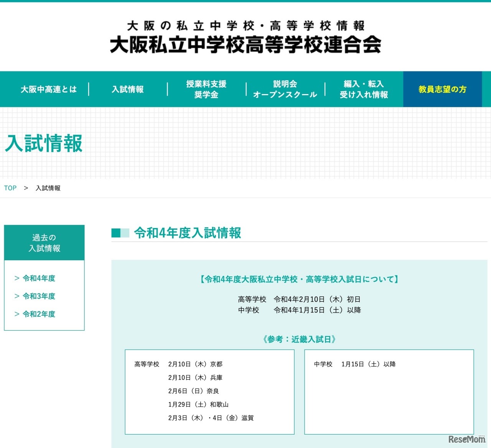Image resolution: width=491 pixels, height=448 pixels.
Task: Navigate to 説明会・オープンスクール information
Action: 285,89
